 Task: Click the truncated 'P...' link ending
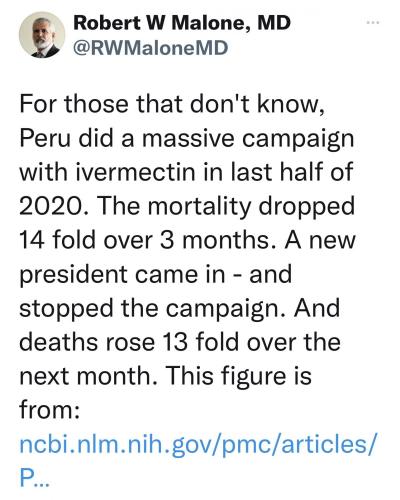34,478
